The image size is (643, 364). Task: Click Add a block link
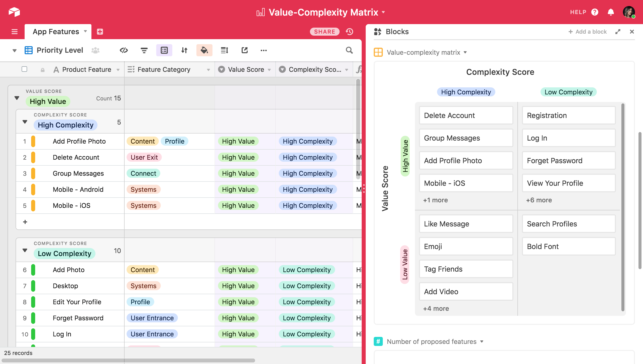pos(587,32)
